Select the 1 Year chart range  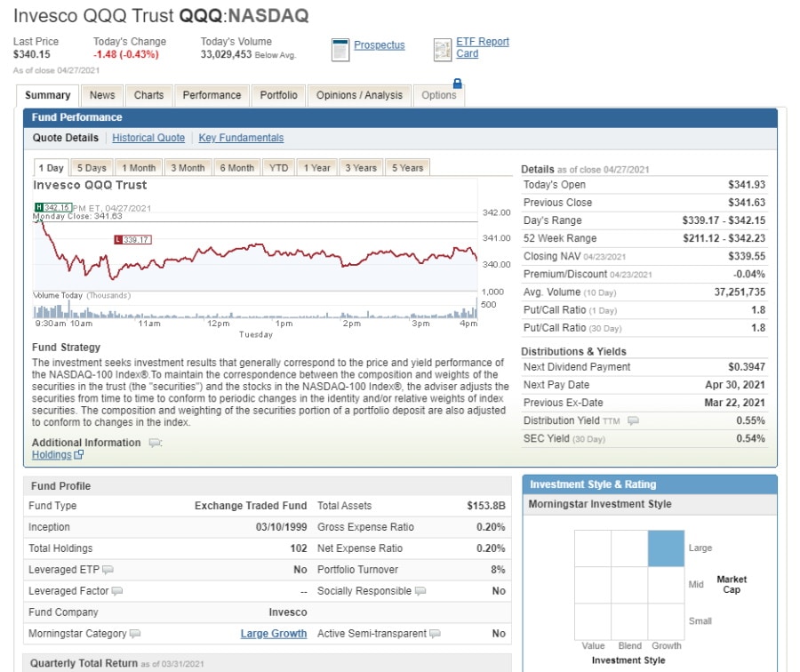(x=316, y=168)
